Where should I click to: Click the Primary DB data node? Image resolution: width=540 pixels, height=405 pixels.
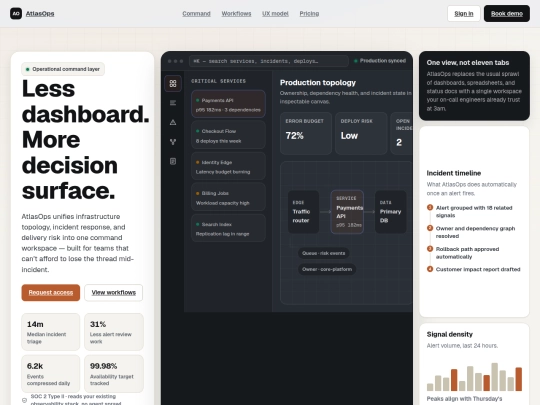(391, 212)
